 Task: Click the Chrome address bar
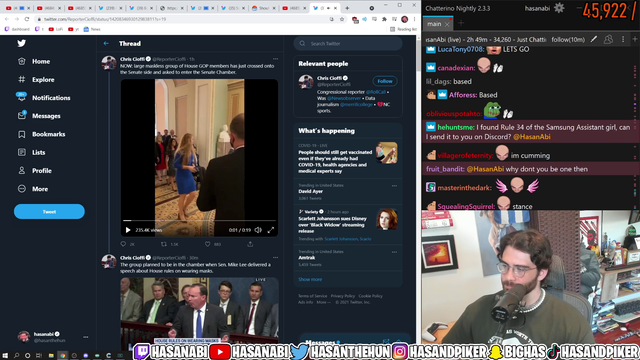(184, 19)
